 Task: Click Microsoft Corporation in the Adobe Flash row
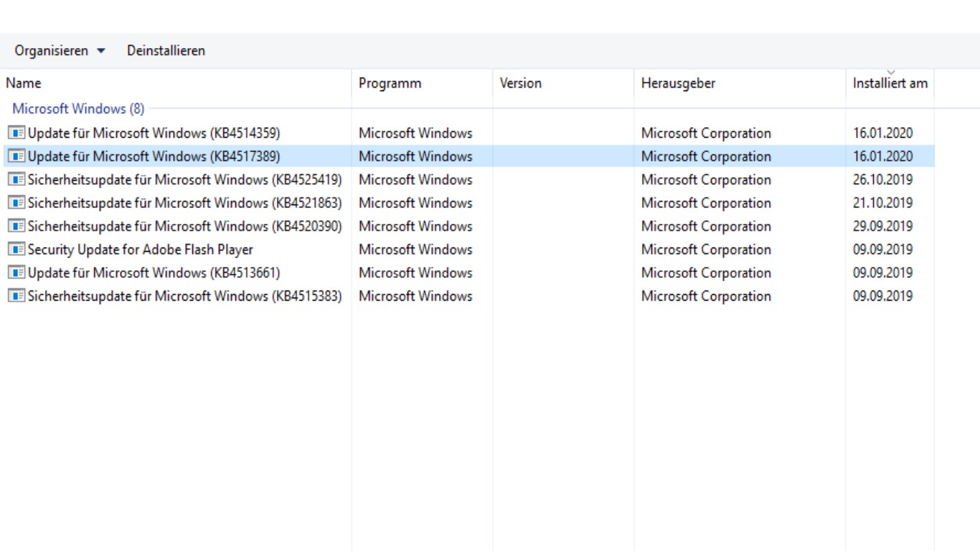point(706,249)
